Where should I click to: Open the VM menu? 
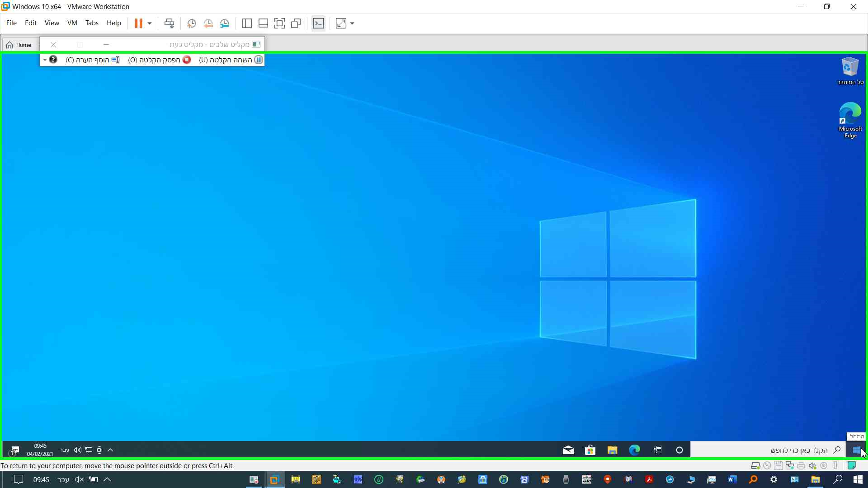click(x=72, y=23)
